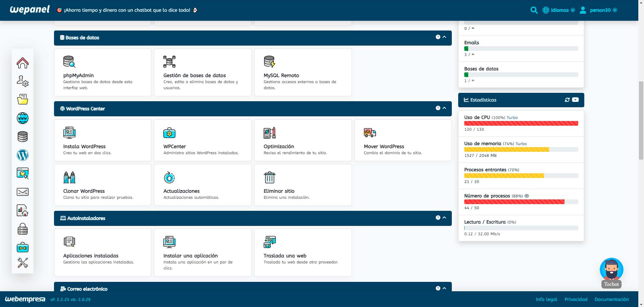
Task: Open the user settings sidebar icon
Action: [x=22, y=81]
